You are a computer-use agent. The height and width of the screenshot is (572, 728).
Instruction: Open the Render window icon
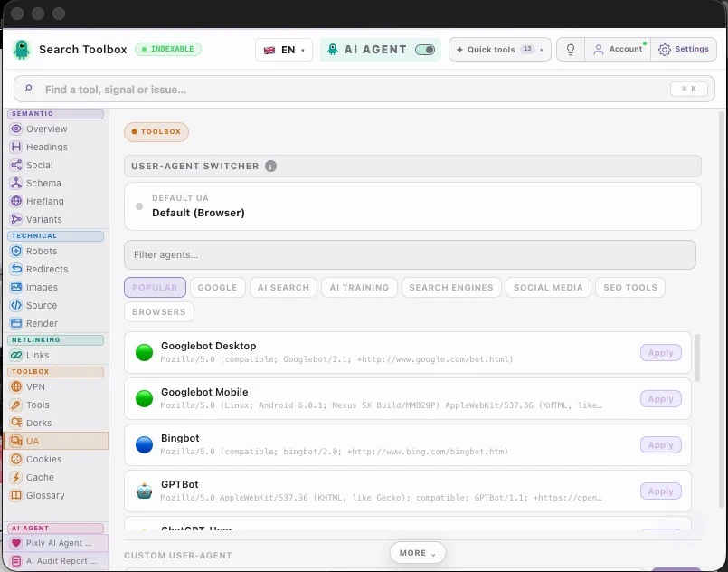point(16,323)
